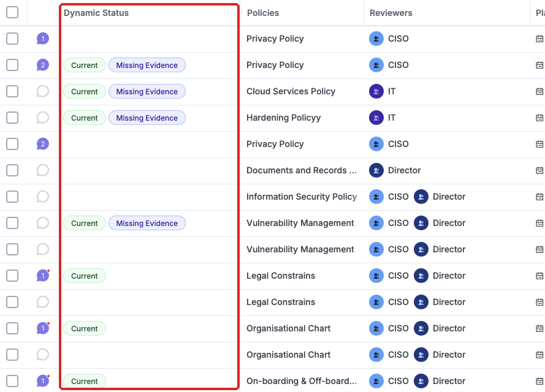Open comments bubble on first Privacy Policy row

click(x=43, y=39)
